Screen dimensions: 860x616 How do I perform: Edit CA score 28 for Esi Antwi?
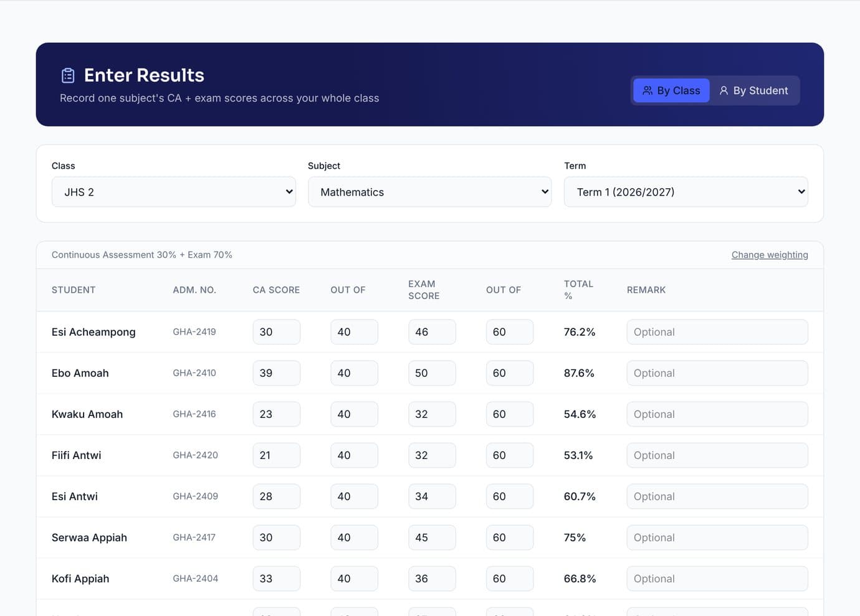pos(276,496)
